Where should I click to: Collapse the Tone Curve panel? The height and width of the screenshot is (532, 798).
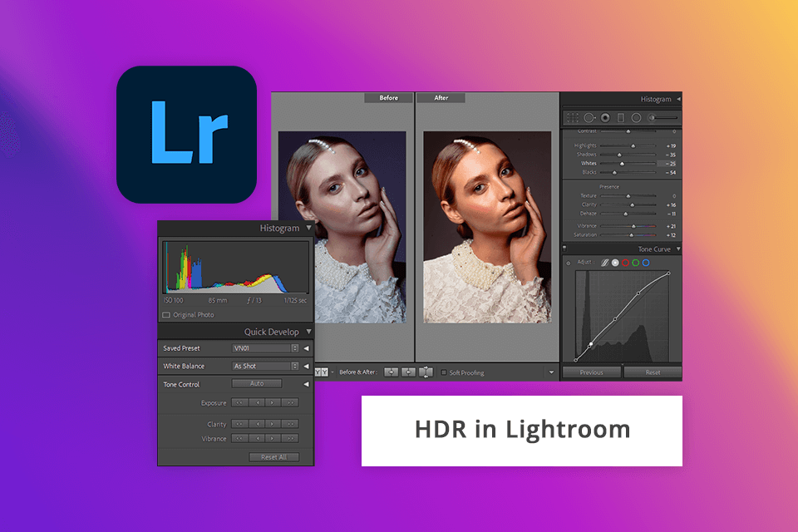pos(678,249)
